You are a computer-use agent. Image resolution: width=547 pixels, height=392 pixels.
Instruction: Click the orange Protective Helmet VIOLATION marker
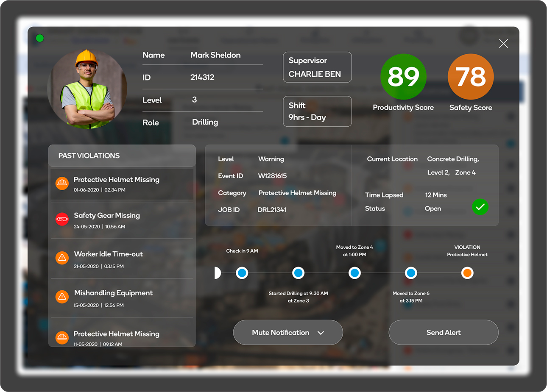click(467, 273)
